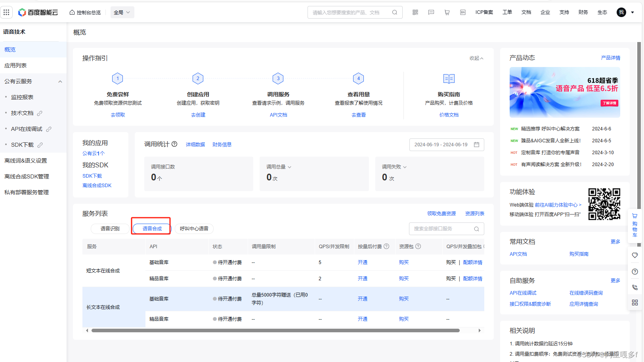Click 产品详情 link
The width and height of the screenshot is (644, 362).
tap(611, 58)
